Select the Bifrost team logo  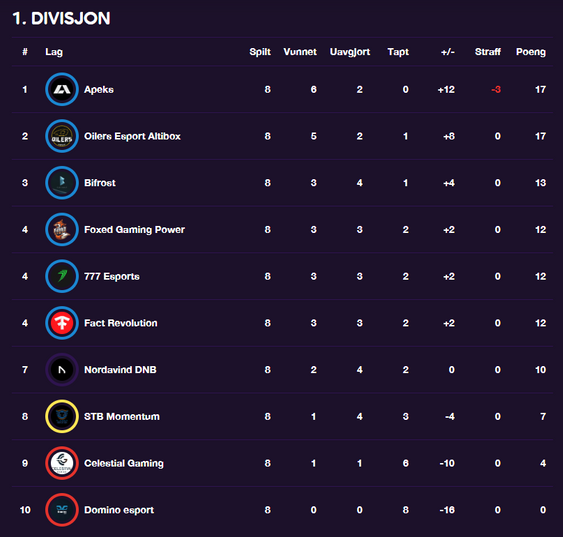[62, 183]
